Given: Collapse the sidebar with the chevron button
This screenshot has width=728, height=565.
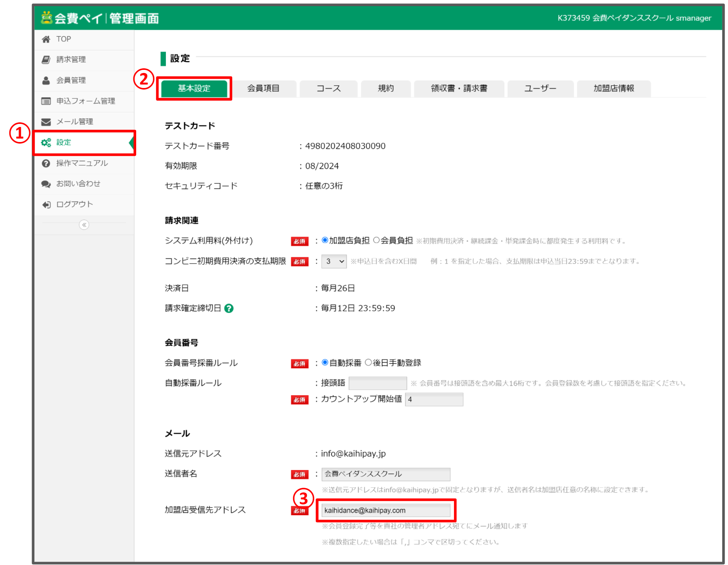Looking at the screenshot, I should 84,225.
